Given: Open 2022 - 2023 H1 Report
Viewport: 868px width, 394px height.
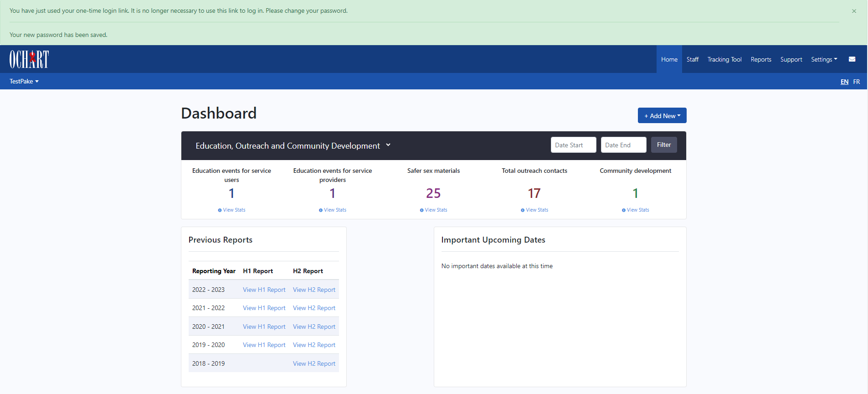Looking at the screenshot, I should point(264,290).
